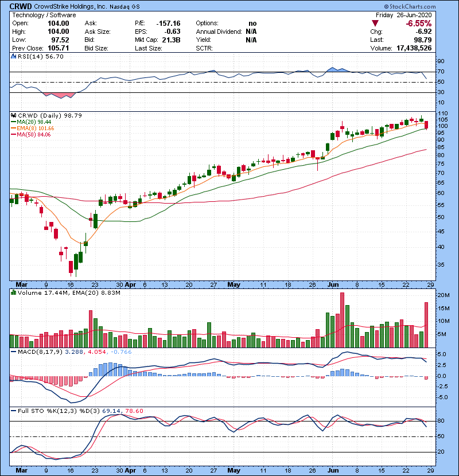Image resolution: width=459 pixels, height=476 pixels.
Task: Select the Low price value 97.52
Action: [x=60, y=40]
